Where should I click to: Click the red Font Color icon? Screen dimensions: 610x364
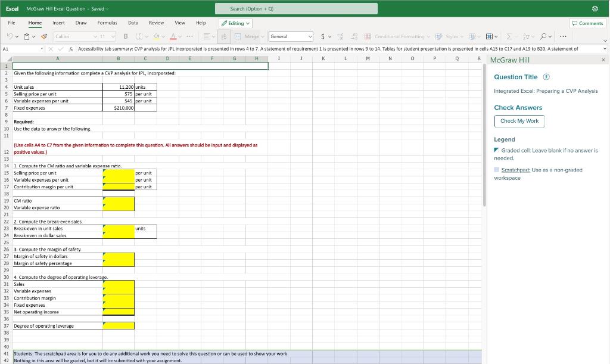(173, 36)
